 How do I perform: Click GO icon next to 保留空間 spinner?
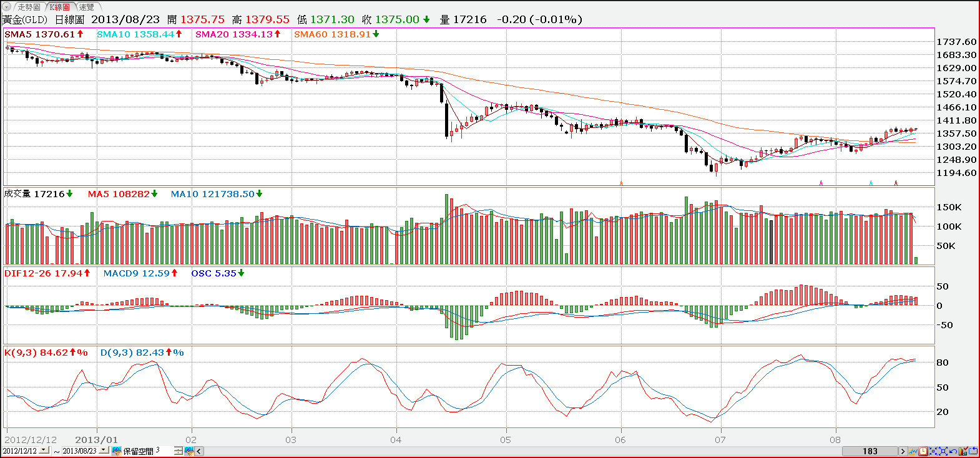(189, 451)
